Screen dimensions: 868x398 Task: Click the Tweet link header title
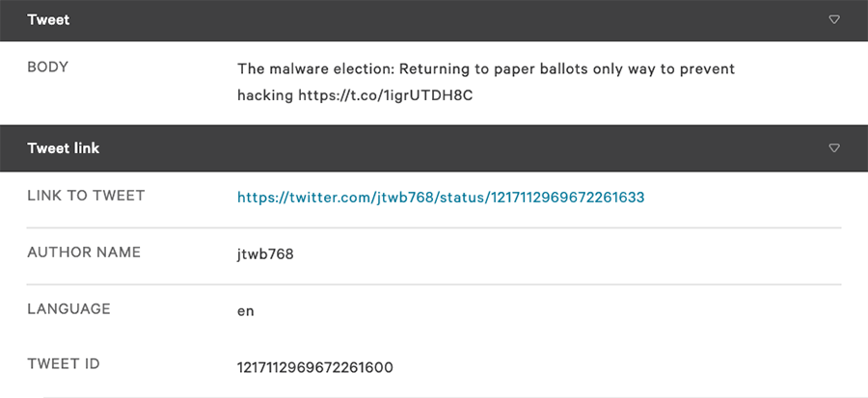64,148
